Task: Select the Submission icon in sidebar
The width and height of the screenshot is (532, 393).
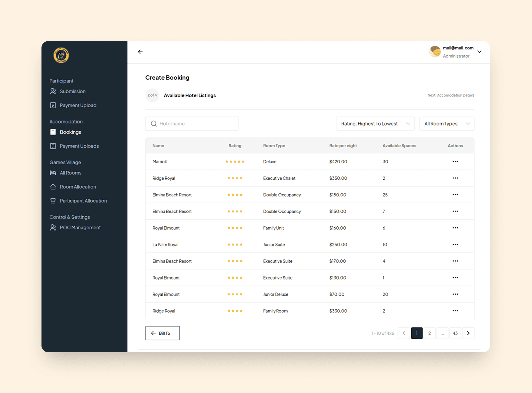Action: (x=53, y=91)
